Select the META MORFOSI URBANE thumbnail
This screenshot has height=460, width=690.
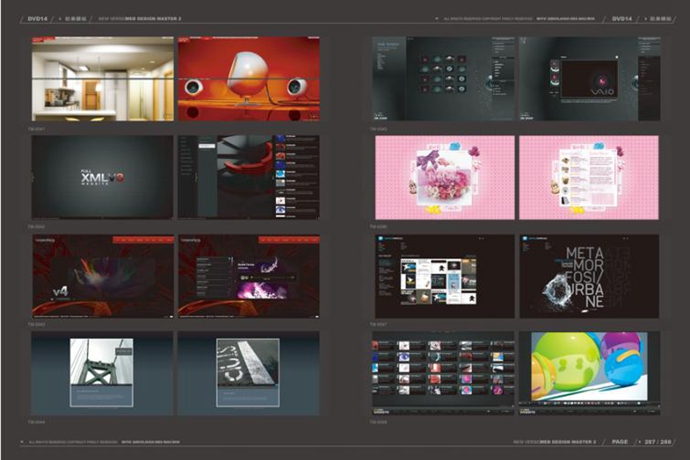point(589,276)
